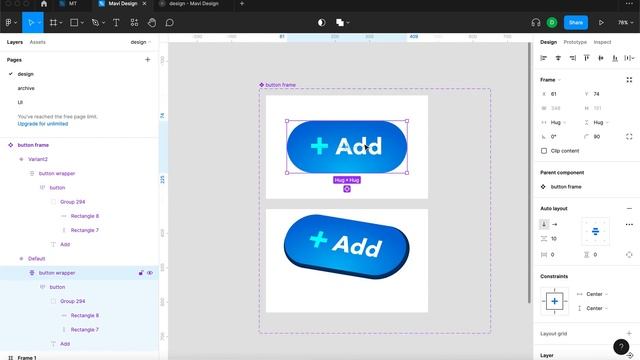Screen dimensions: 640x360
Task: Open the Frame type dropdown
Action: (x=551, y=80)
